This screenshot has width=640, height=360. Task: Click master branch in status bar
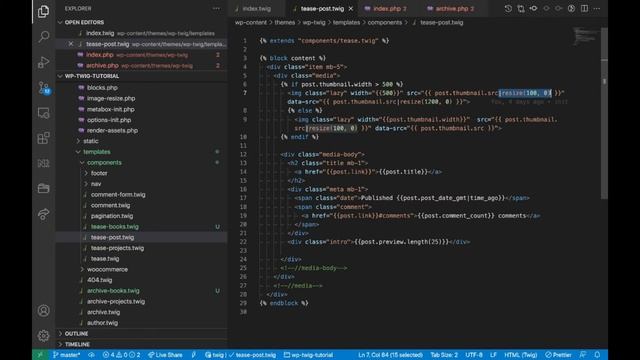(x=66, y=355)
